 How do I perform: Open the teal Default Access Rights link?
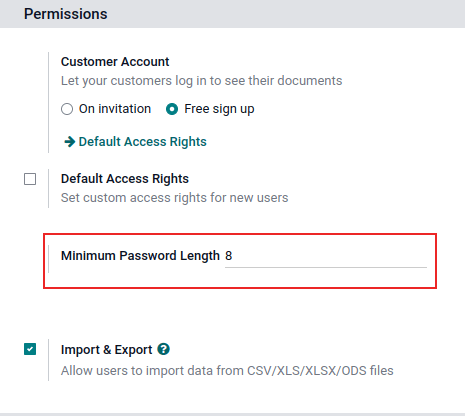[142, 142]
